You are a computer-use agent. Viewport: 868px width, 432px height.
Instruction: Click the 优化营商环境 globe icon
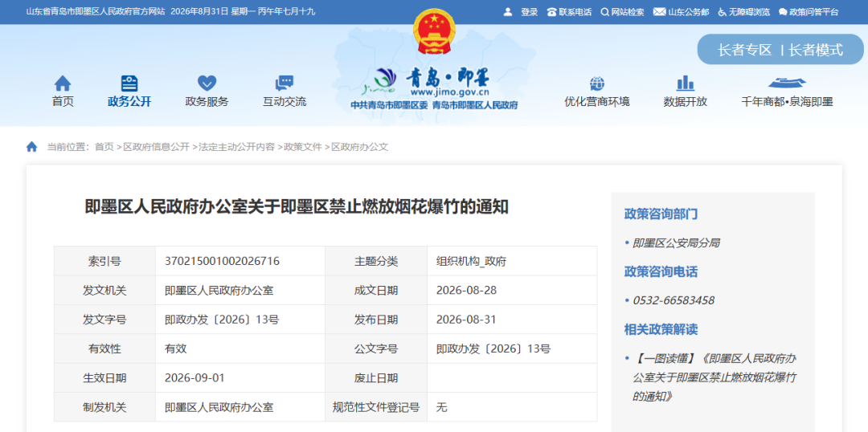click(x=596, y=84)
